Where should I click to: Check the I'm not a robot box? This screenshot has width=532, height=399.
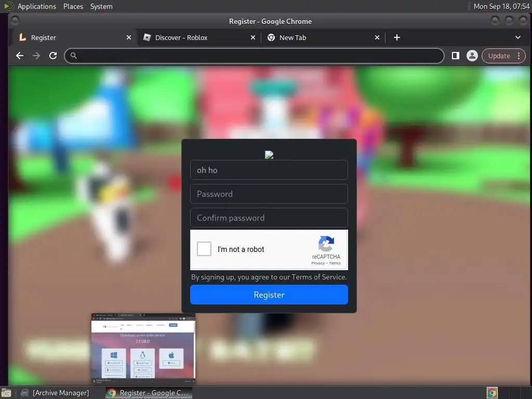204,249
